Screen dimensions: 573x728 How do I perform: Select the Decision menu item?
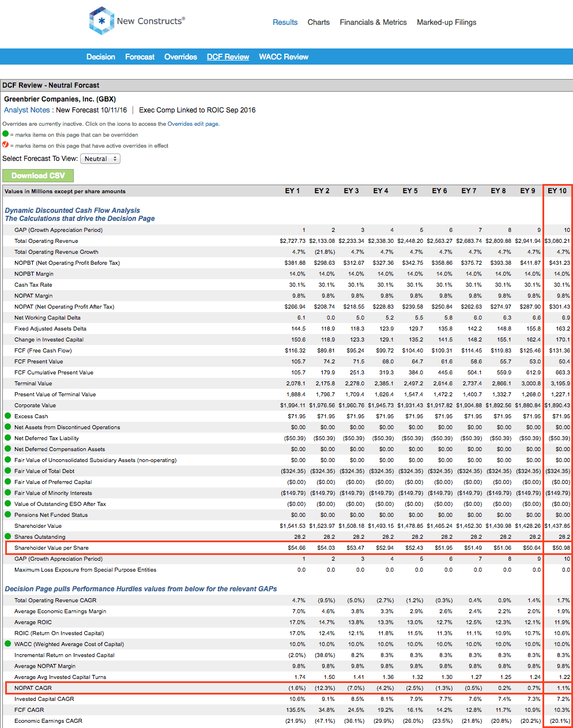[x=101, y=57]
